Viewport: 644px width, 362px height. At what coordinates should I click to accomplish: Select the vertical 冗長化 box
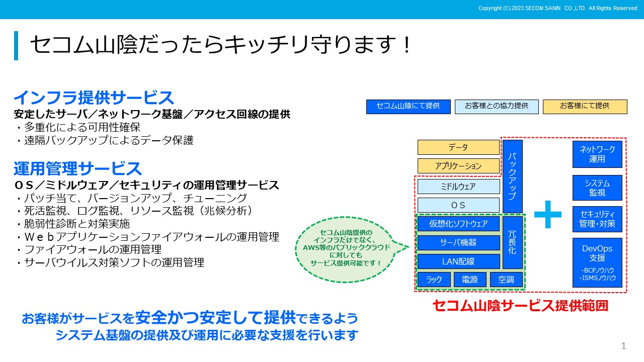(x=513, y=242)
